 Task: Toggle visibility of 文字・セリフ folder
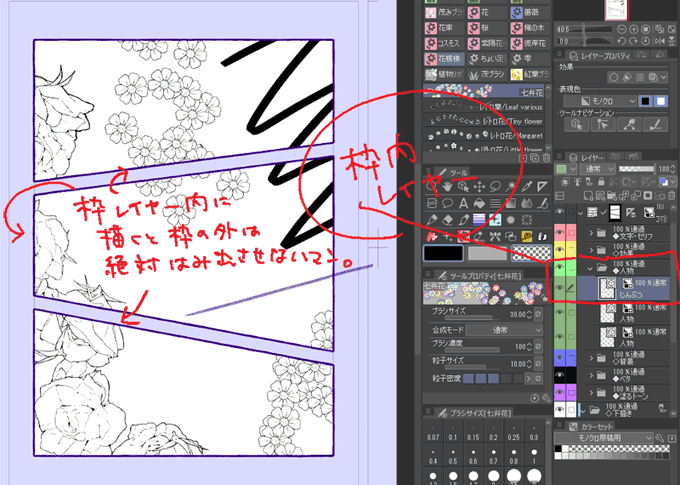point(559,233)
